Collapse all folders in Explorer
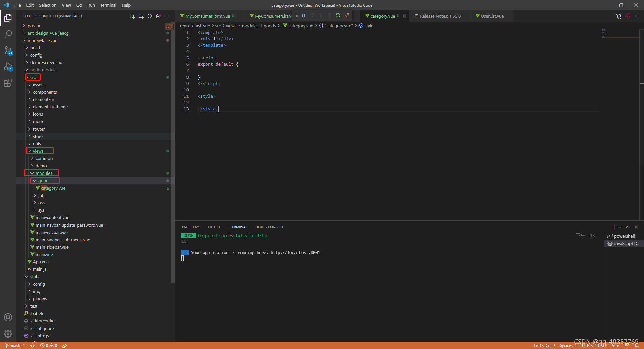This screenshot has height=349, width=644. coord(158,16)
